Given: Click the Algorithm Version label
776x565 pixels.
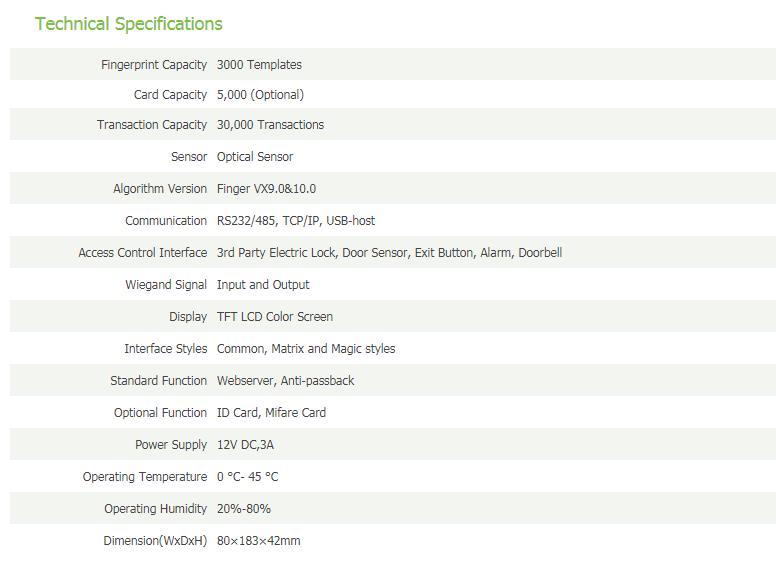Looking at the screenshot, I should [160, 189].
